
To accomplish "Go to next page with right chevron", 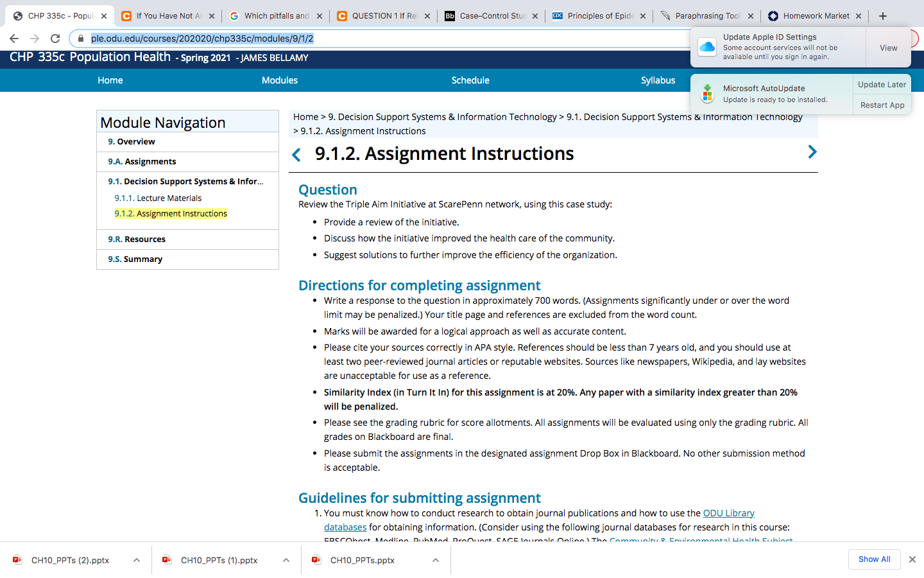I will click(812, 152).
